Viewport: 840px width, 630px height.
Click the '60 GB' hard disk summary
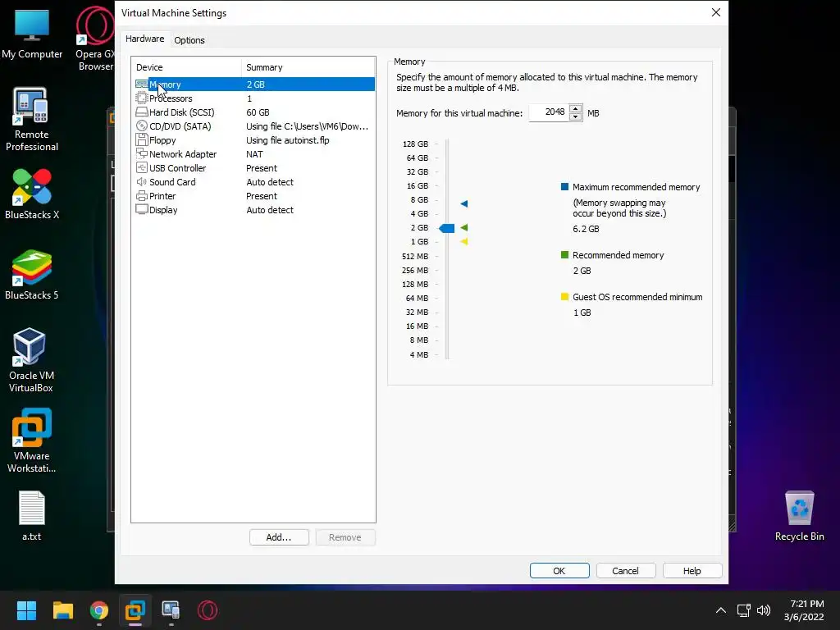click(x=258, y=112)
